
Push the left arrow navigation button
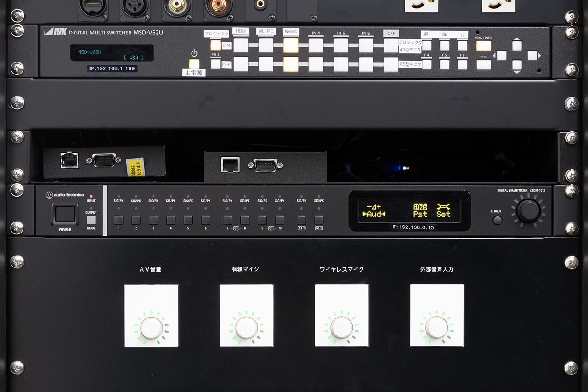coord(501,55)
